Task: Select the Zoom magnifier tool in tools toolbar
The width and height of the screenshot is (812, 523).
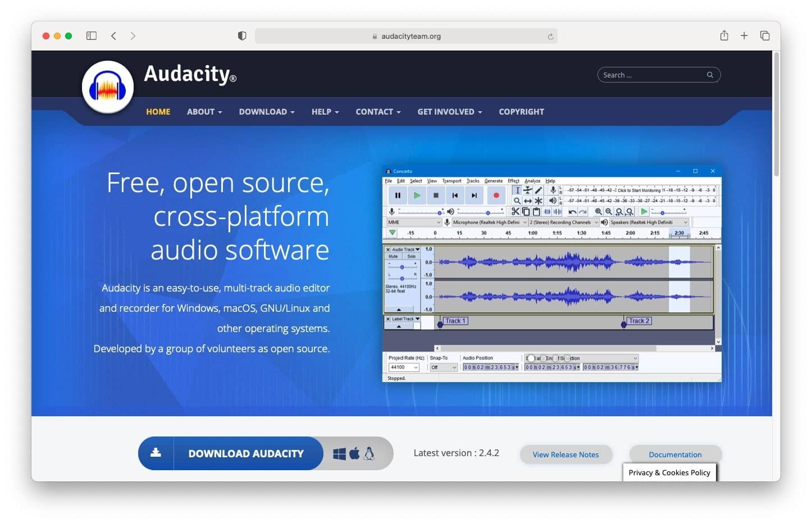Action: 517,201
